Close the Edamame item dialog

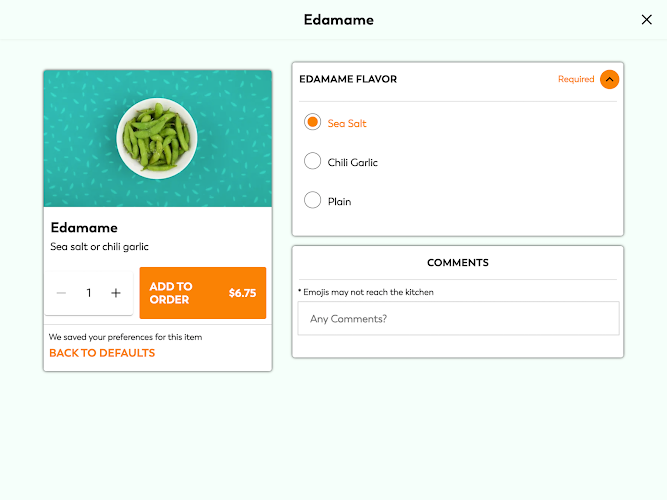pos(646,20)
